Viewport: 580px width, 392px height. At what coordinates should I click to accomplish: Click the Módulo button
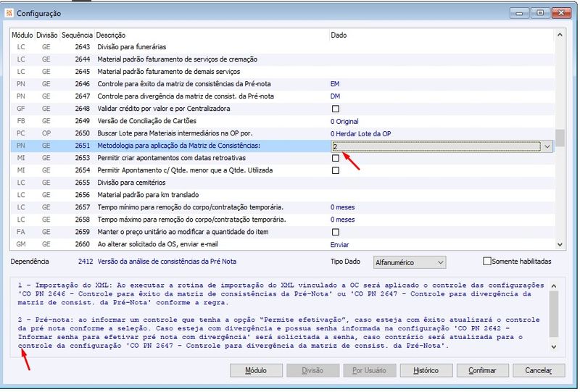tap(256, 370)
